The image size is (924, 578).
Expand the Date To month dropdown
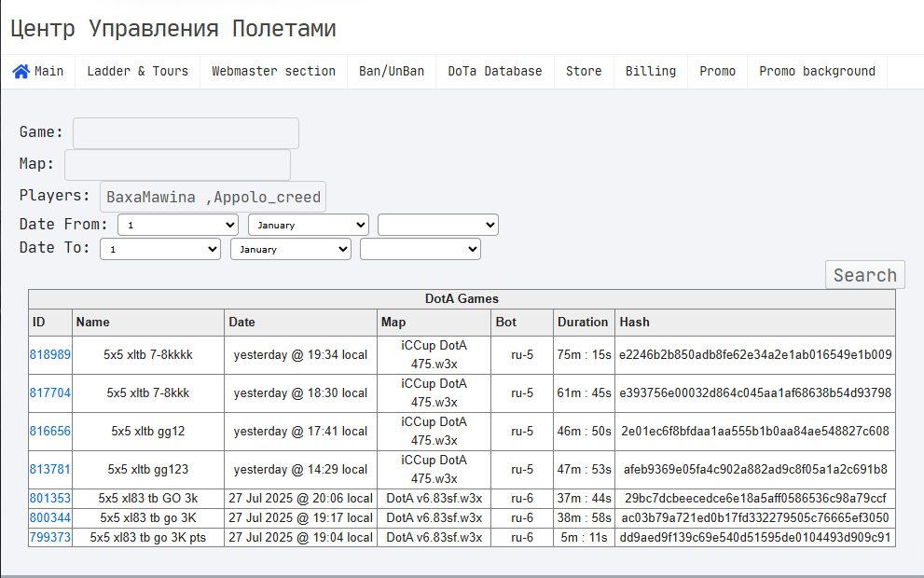(x=291, y=249)
